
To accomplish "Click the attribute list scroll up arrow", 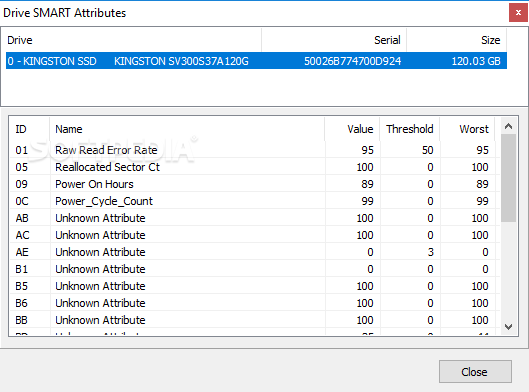I will pyautogui.click(x=508, y=126).
